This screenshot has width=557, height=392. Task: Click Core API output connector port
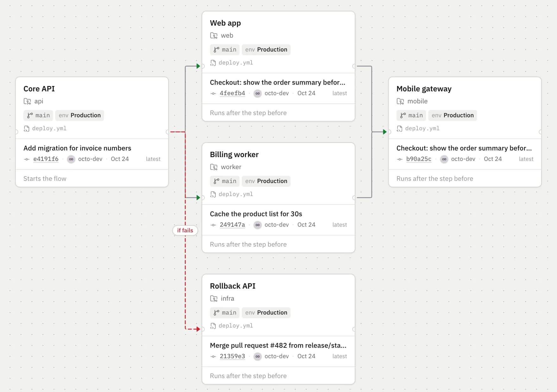[168, 132]
